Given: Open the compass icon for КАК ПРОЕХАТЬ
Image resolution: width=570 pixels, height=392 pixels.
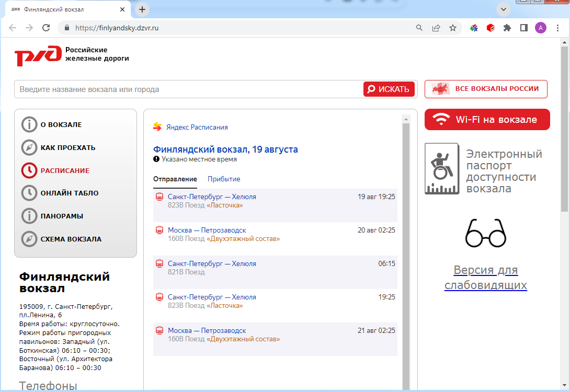Looking at the screenshot, I should click(29, 147).
